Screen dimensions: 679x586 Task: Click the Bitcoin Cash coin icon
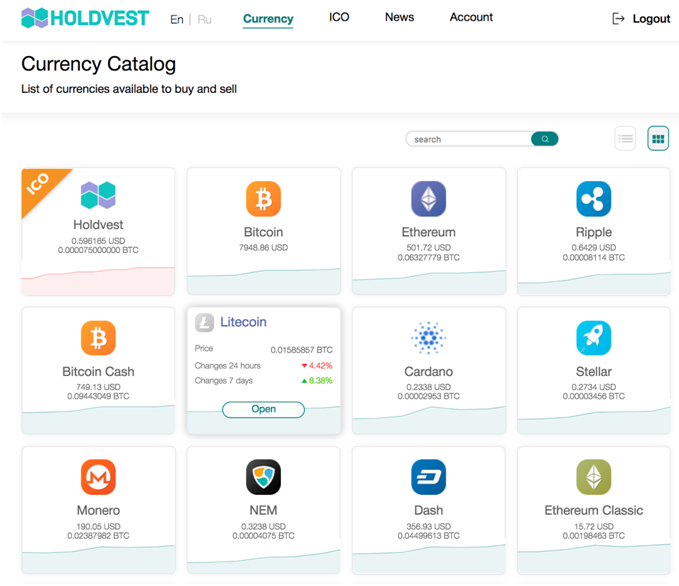98,338
